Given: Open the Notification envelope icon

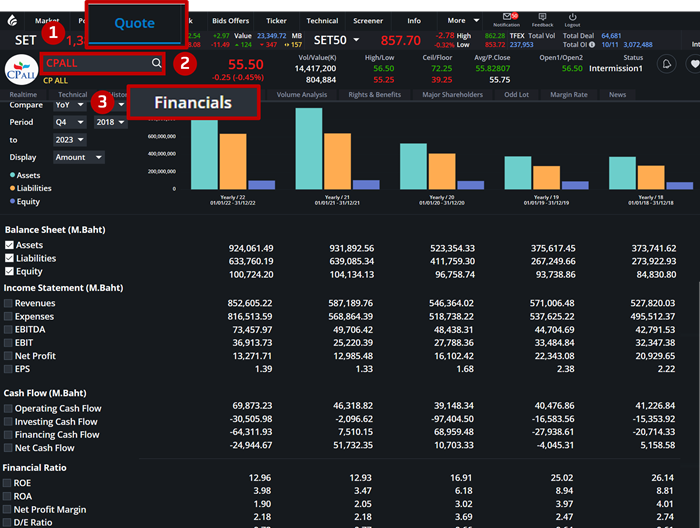Looking at the screenshot, I should coord(507,17).
